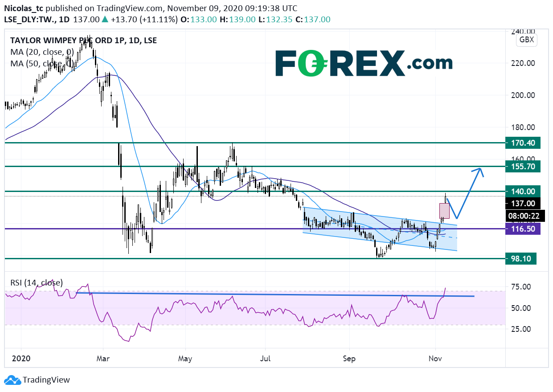
Task: Click the Nov date axis label
Action: 435,358
